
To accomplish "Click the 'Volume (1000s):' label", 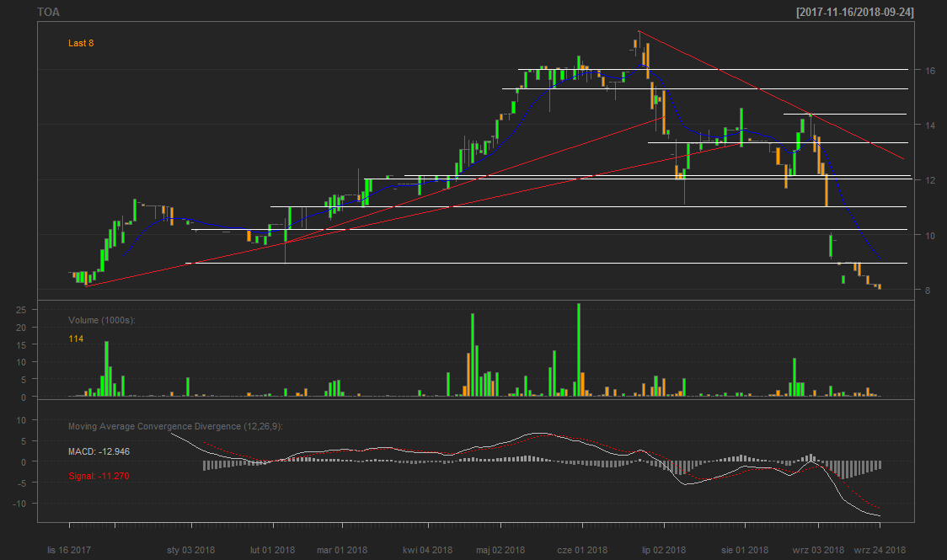I will point(101,320).
